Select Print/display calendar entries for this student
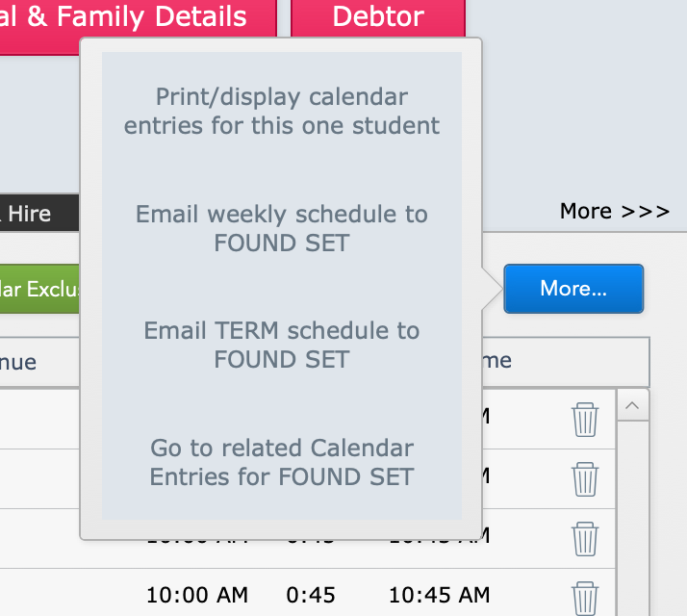 (282, 111)
